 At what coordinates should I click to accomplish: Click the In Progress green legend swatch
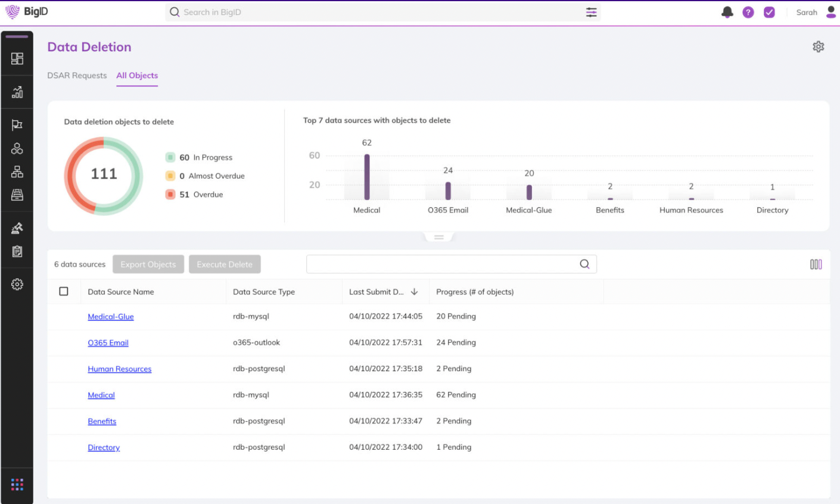pos(170,157)
